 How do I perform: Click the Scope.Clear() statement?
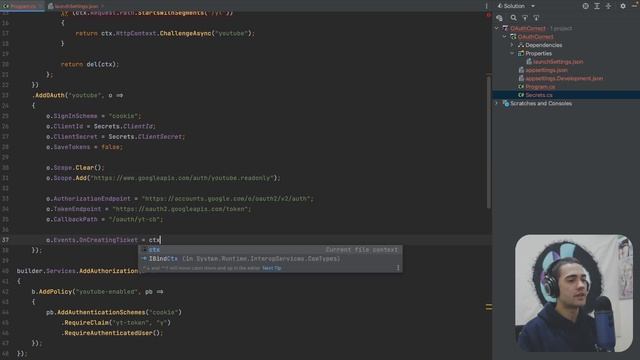tap(75, 168)
